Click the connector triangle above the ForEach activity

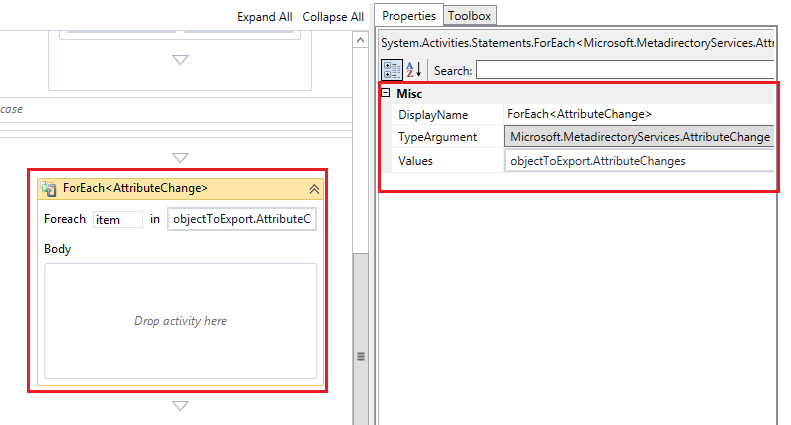180,157
